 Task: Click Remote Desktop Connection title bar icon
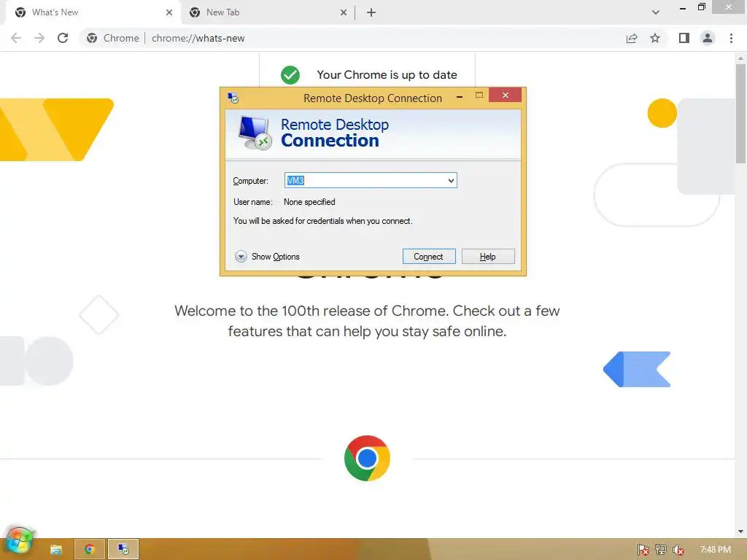pyautogui.click(x=233, y=98)
